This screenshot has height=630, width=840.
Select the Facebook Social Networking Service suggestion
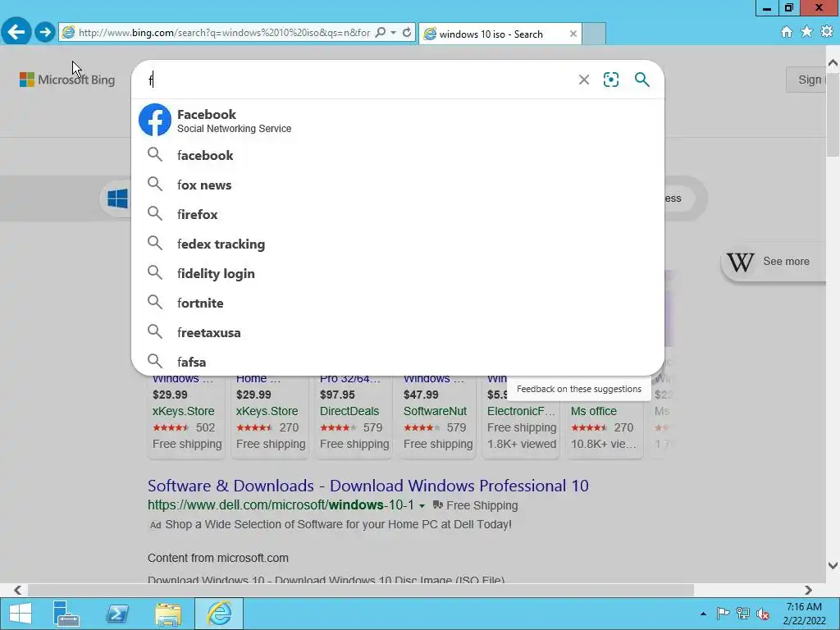point(398,121)
